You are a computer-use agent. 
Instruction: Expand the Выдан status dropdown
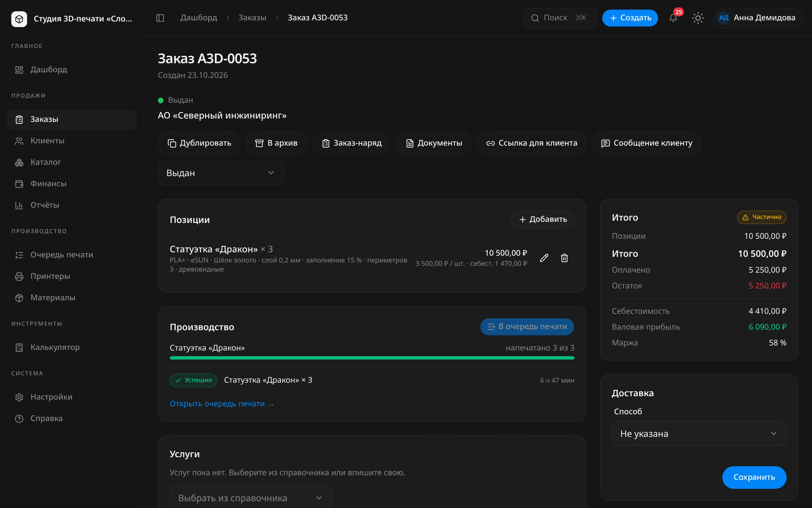221,173
